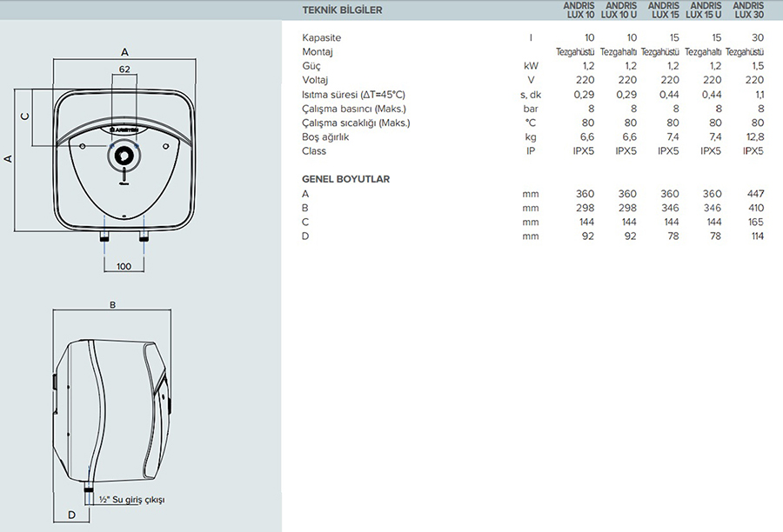This screenshot has height=532, width=783.
Task: Click dimension A value 447 for LUX 30
Action: pos(755,194)
